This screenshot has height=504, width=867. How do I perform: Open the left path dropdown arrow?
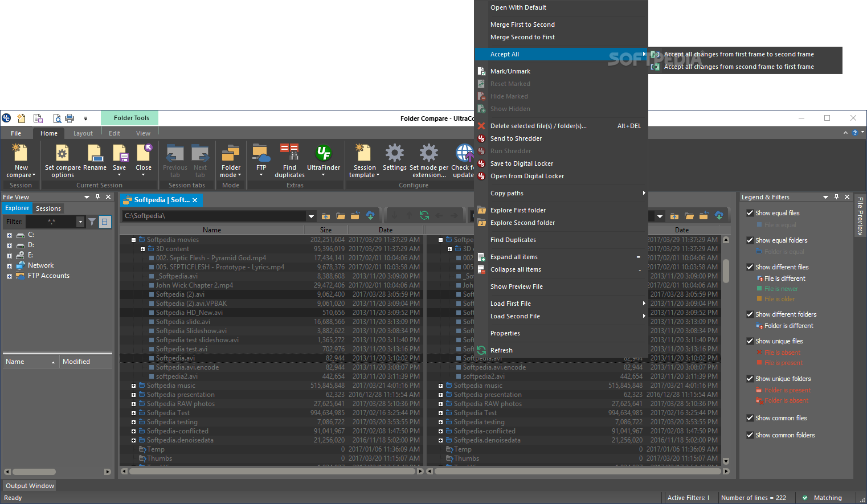click(x=311, y=216)
